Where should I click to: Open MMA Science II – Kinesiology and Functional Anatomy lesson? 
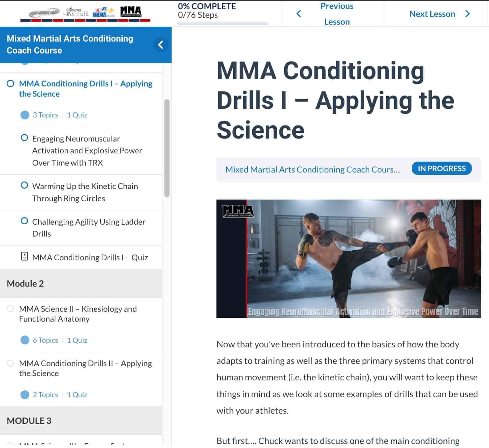(x=78, y=314)
